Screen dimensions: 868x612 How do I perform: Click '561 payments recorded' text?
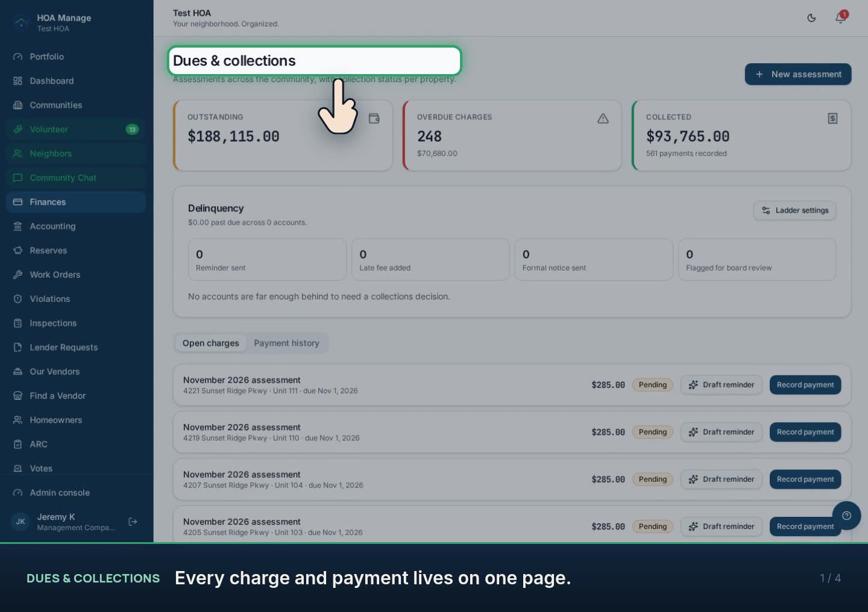tap(686, 154)
